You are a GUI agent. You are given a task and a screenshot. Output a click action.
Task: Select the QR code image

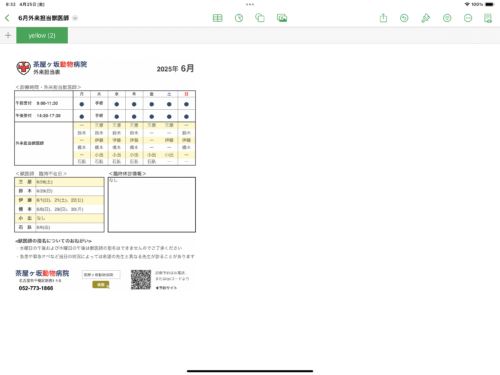point(141,280)
